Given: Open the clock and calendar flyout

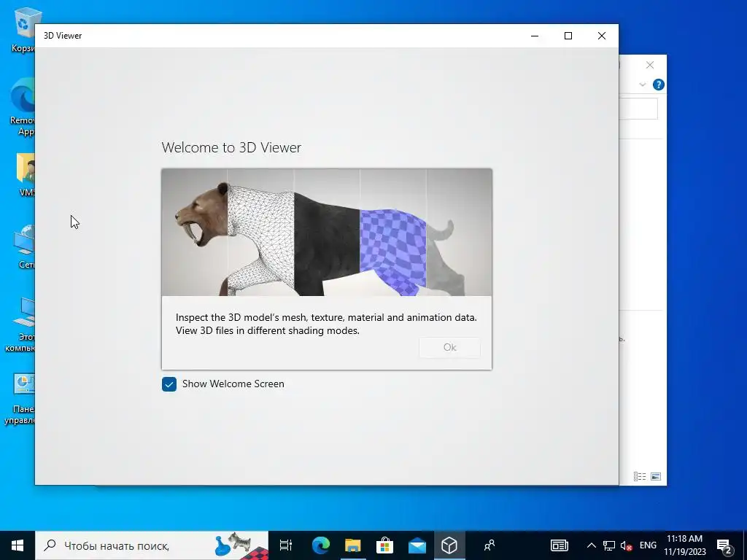Looking at the screenshot, I should (684, 545).
